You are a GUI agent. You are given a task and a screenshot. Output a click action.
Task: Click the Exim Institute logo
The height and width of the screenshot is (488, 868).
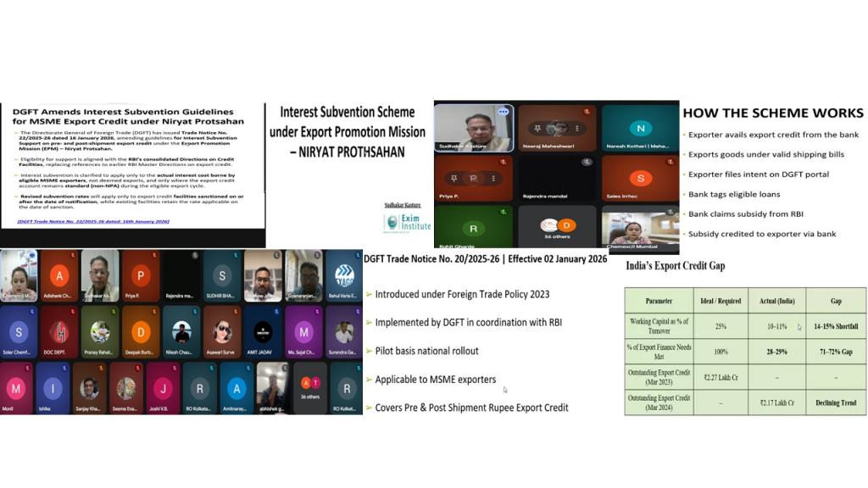pyautogui.click(x=407, y=223)
